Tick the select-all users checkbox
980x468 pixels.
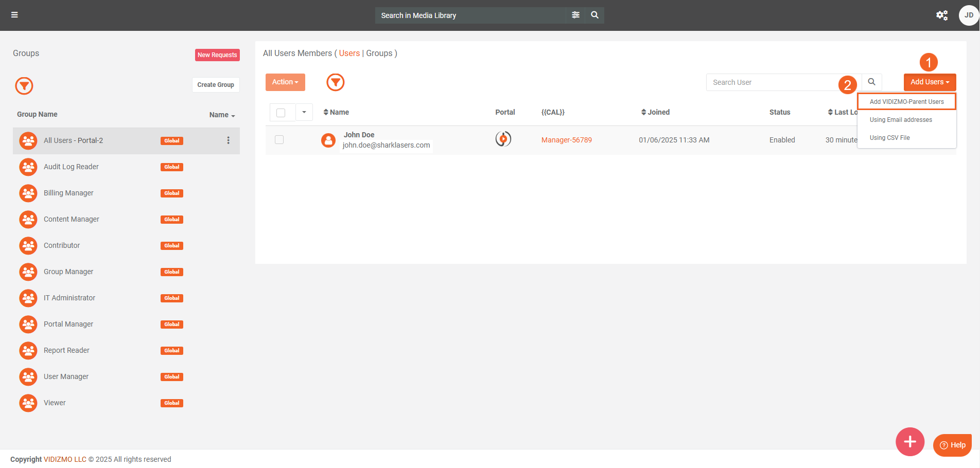(x=281, y=113)
